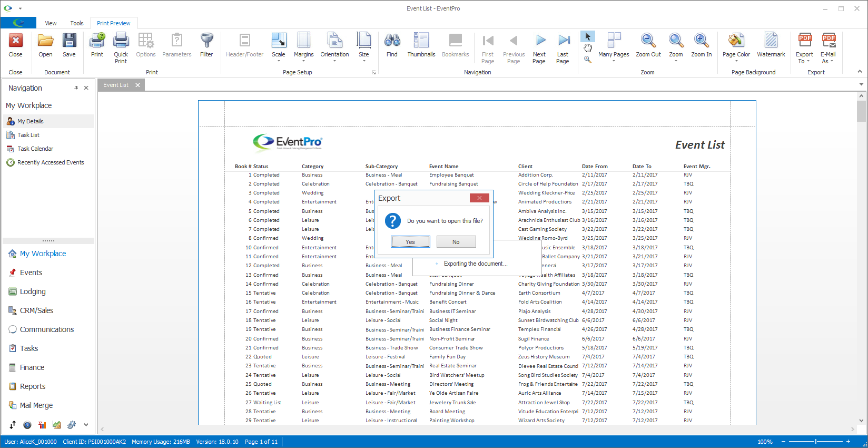Expand the navigation overflow chevron
This screenshot has width=868, height=448.
coord(86,425)
